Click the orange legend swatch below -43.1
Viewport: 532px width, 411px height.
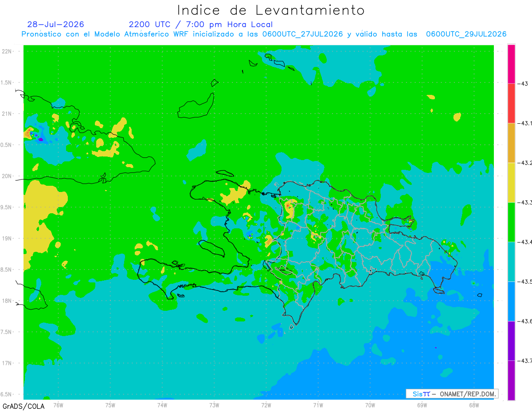511,143
